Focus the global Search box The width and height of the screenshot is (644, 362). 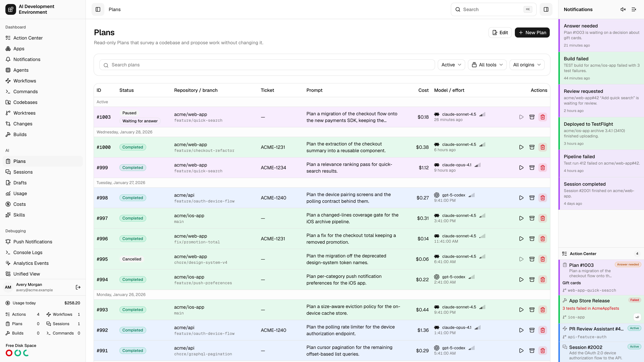494,10
